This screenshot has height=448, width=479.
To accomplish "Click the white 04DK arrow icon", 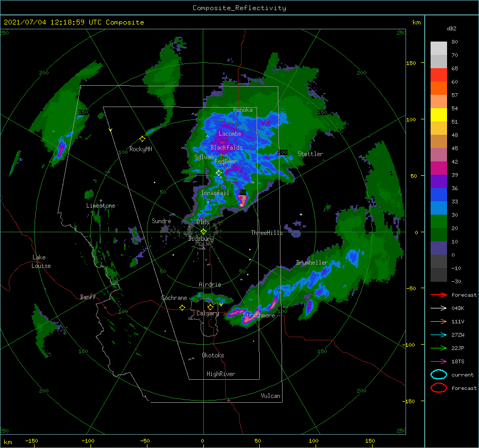I will pos(439,308).
